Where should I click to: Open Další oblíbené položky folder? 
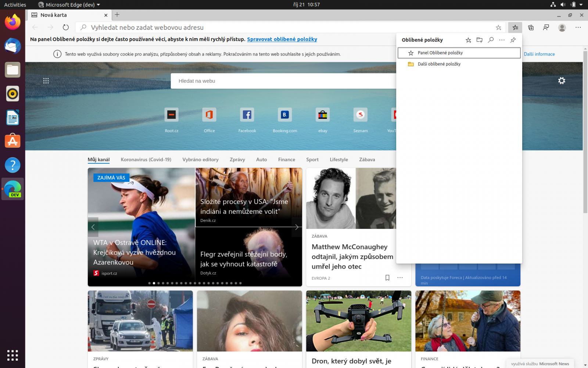pyautogui.click(x=439, y=64)
